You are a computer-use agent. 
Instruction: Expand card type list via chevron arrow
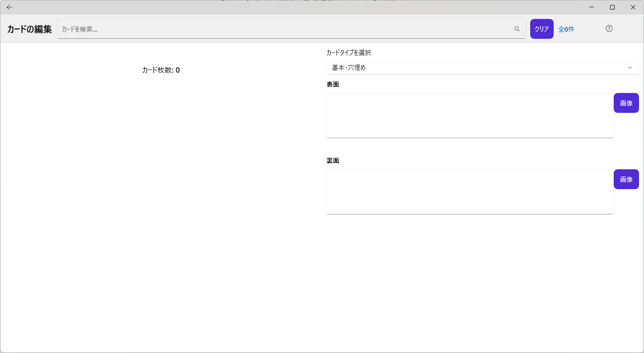(630, 68)
